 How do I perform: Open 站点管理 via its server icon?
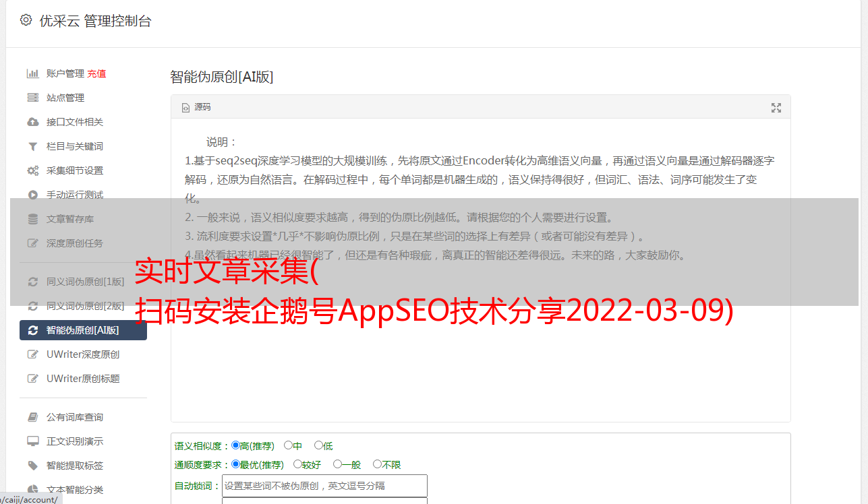pyautogui.click(x=32, y=98)
